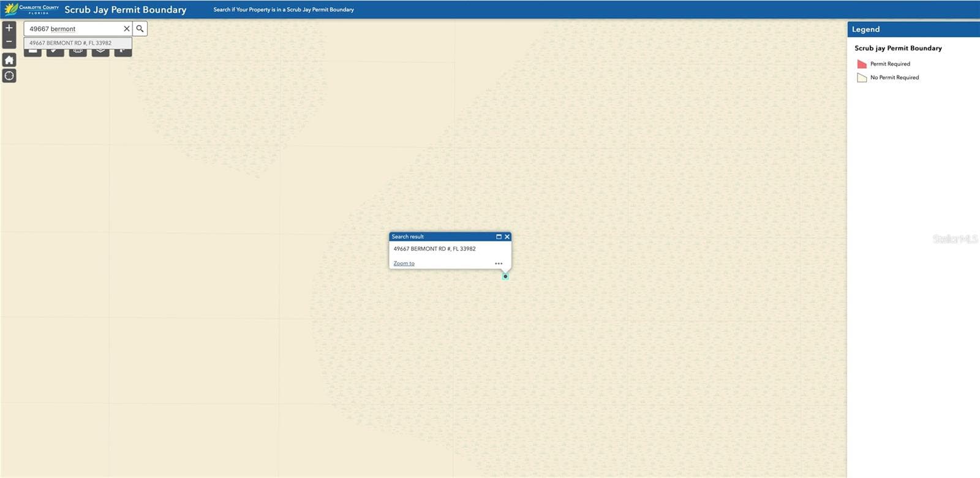Click the Permit Required red swatch
The width and height of the screenshot is (980, 478).
(x=862, y=64)
